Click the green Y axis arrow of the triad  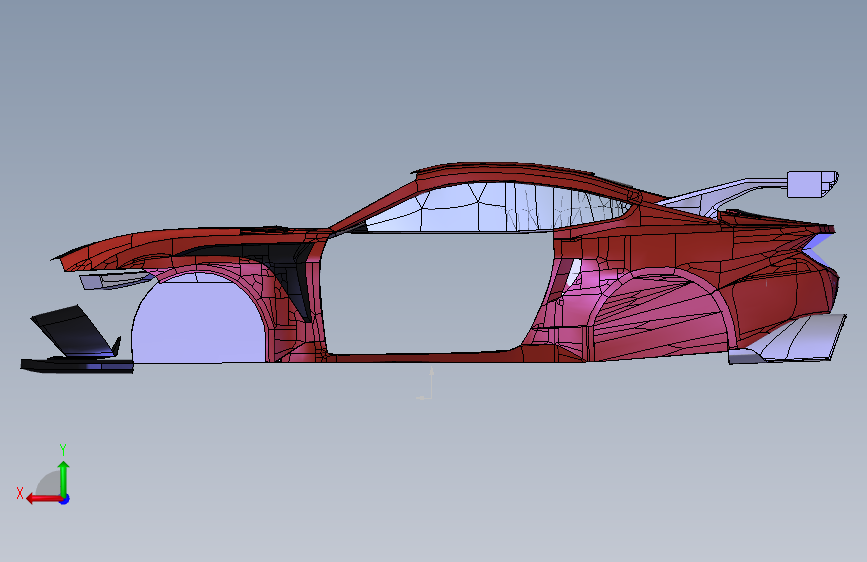[64, 479]
